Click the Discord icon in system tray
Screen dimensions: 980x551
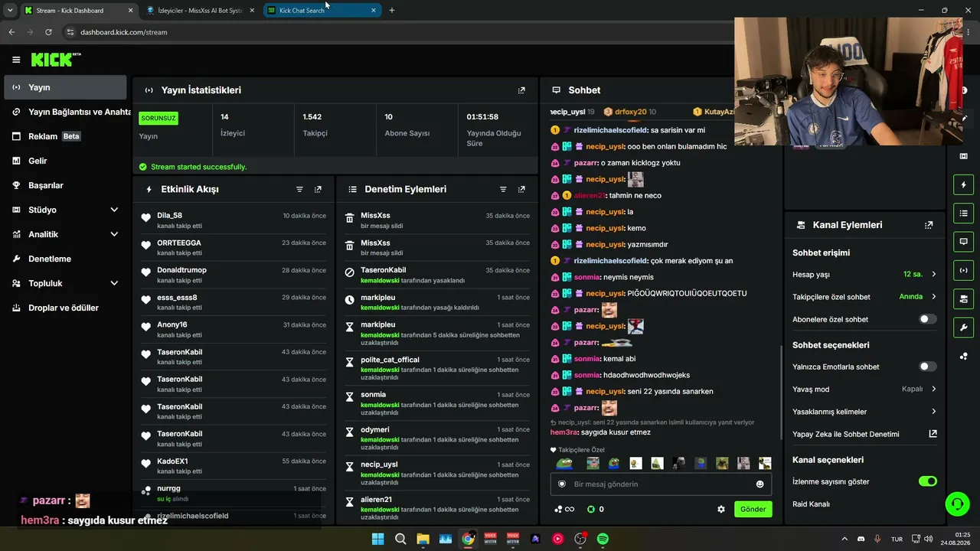tap(861, 539)
